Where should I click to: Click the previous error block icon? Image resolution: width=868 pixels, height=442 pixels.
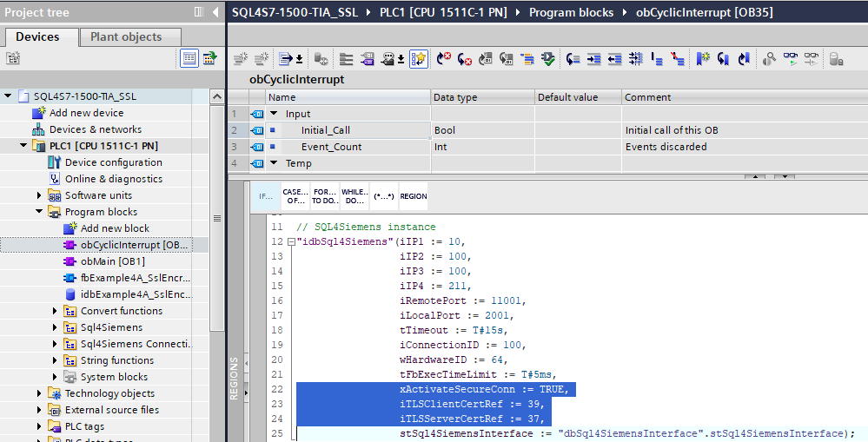(486, 58)
